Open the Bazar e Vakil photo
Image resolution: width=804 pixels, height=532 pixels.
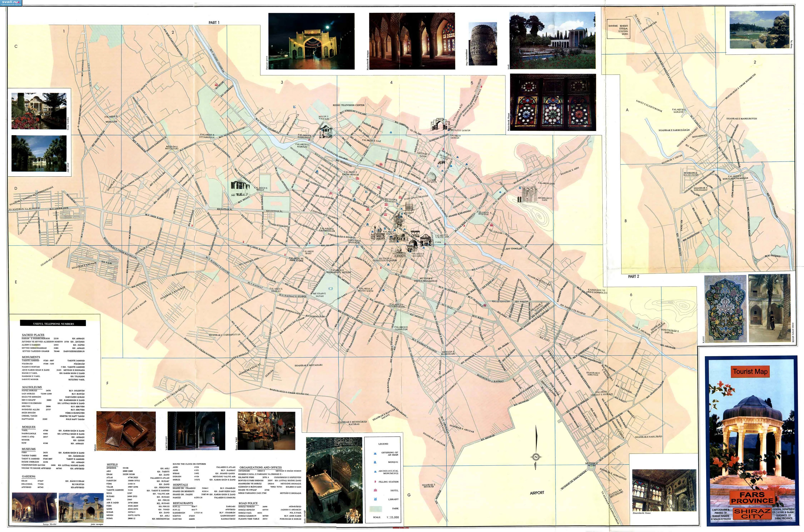(266, 431)
